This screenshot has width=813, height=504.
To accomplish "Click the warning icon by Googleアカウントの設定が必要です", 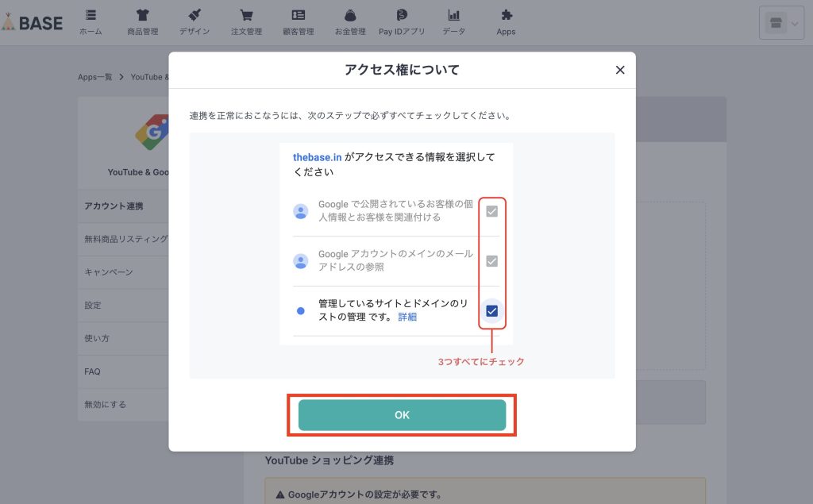I will 280,494.
